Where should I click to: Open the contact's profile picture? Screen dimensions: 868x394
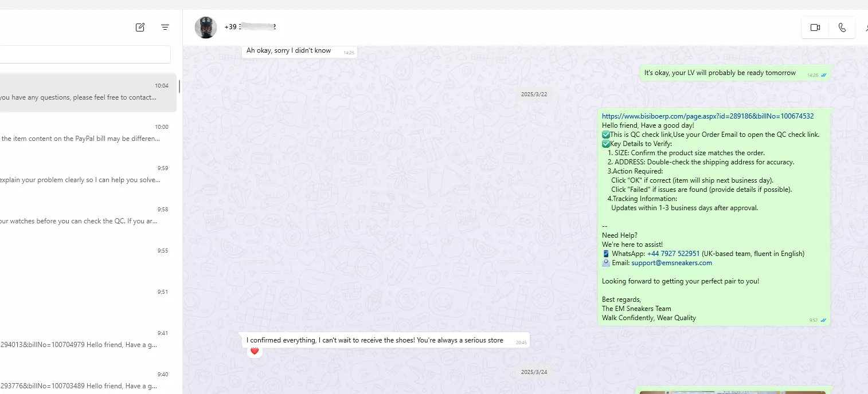pyautogui.click(x=206, y=27)
